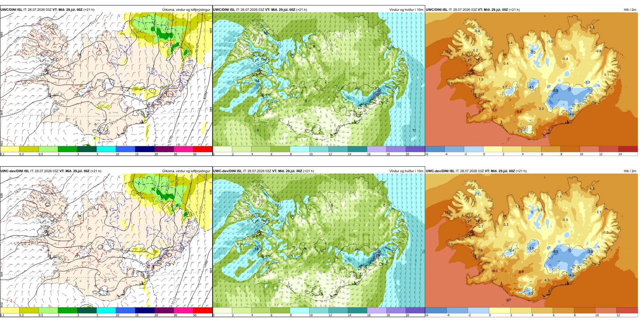Click -5.7 on the UWC-dev temperature map

[555, 251]
